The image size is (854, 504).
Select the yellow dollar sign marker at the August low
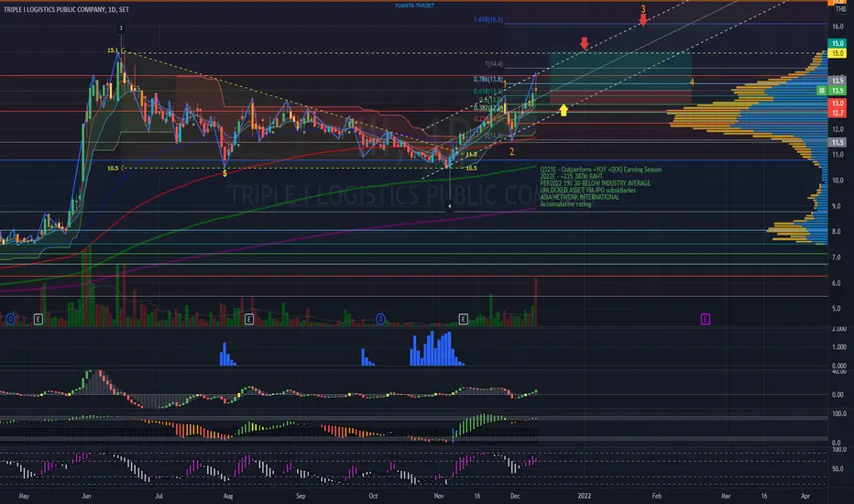point(224,173)
